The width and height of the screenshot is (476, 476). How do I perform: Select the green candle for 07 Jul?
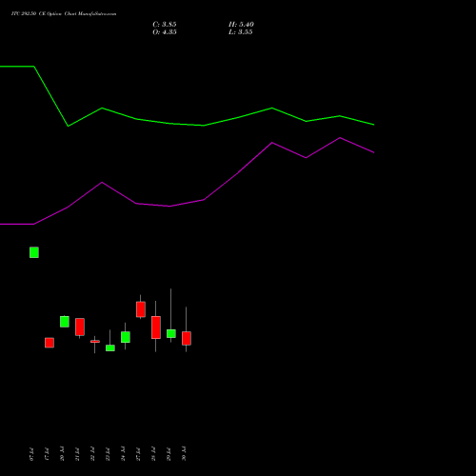pos(34,252)
